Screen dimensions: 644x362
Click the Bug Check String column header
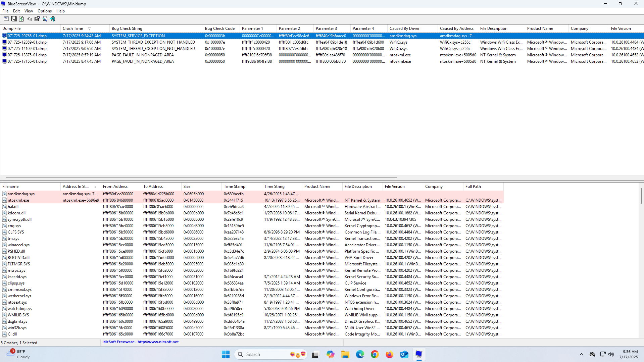click(127, 29)
